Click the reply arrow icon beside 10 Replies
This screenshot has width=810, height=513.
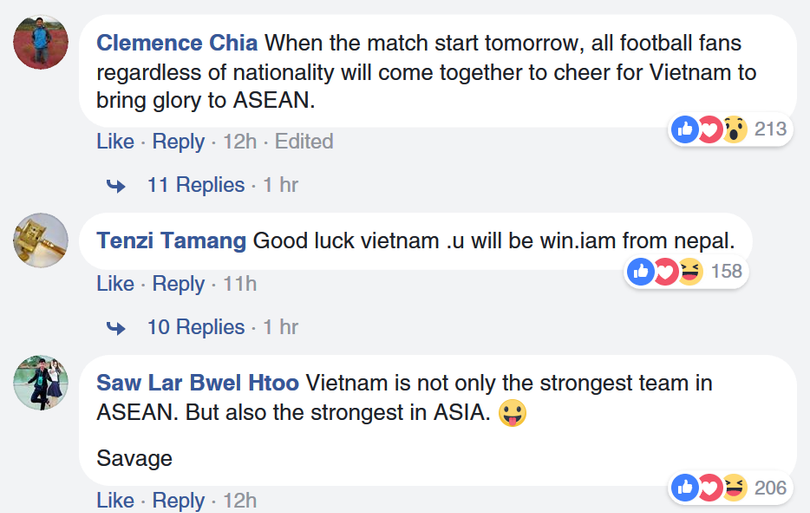116,328
